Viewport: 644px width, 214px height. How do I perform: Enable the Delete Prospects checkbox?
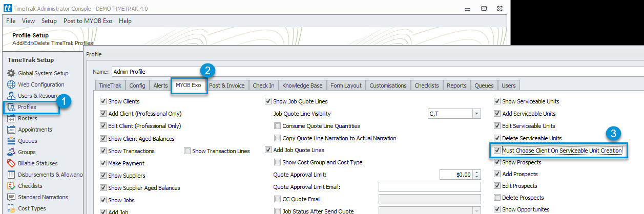click(x=497, y=198)
